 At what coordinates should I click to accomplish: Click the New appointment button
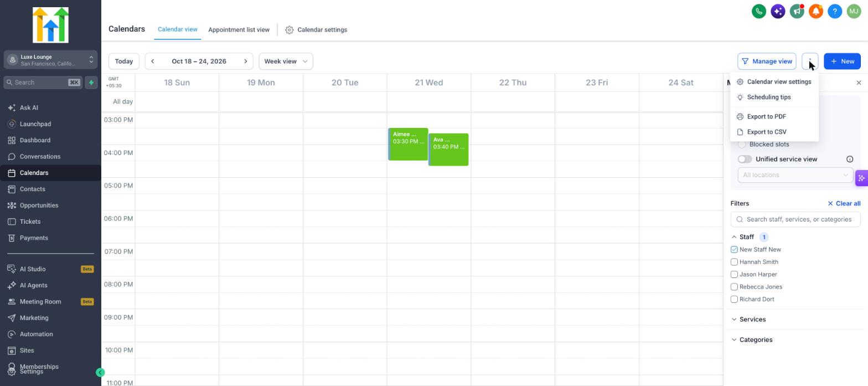click(x=842, y=61)
